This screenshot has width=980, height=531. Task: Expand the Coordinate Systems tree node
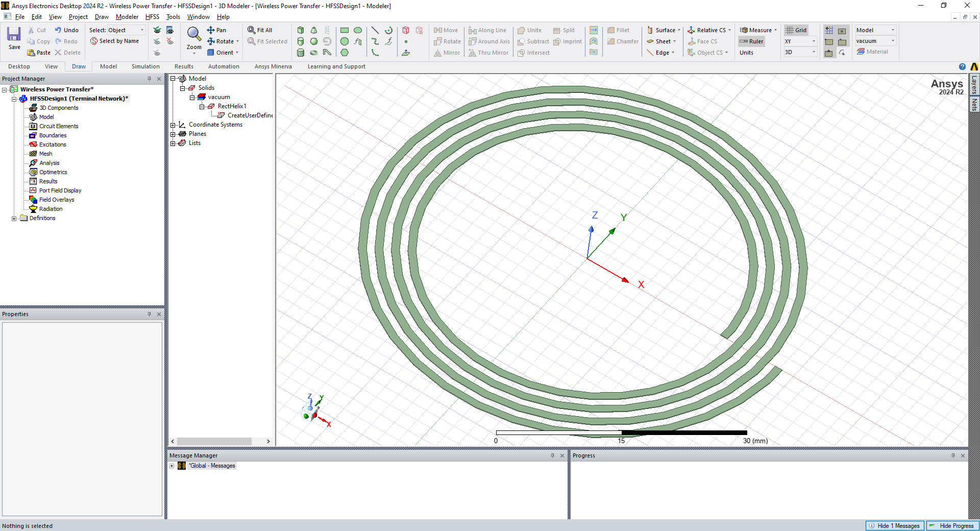point(173,125)
